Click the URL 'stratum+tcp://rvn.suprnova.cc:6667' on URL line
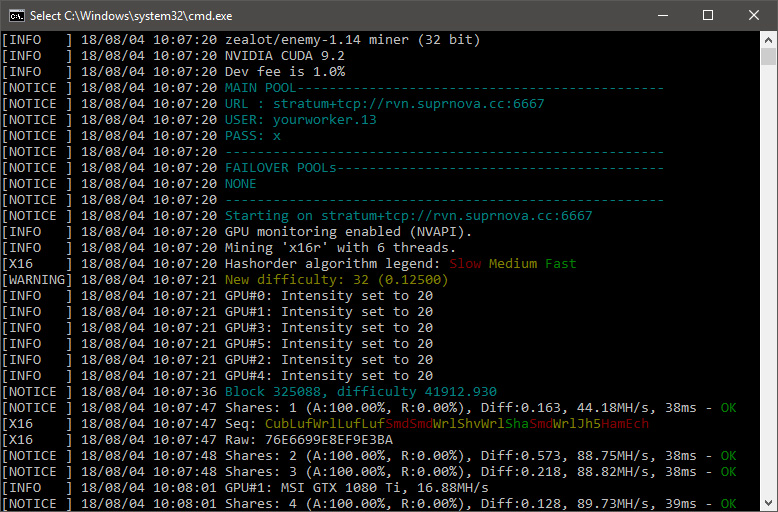Viewport: 778px width, 512px height. click(408, 104)
